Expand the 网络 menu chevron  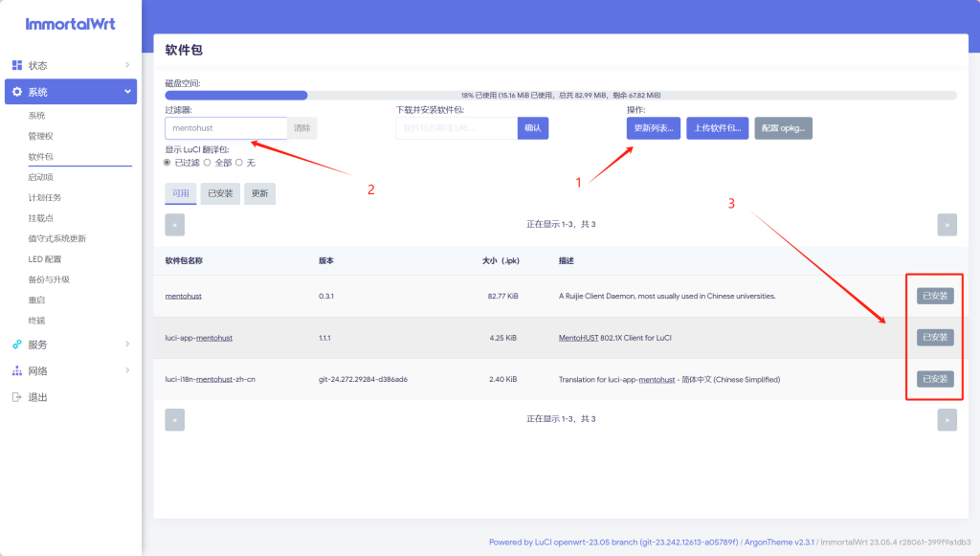point(127,370)
